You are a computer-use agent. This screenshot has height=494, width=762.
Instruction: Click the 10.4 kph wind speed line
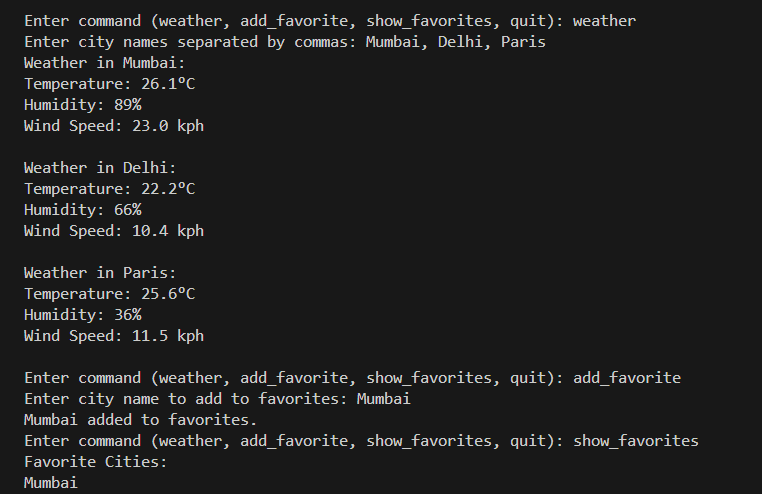coord(113,231)
